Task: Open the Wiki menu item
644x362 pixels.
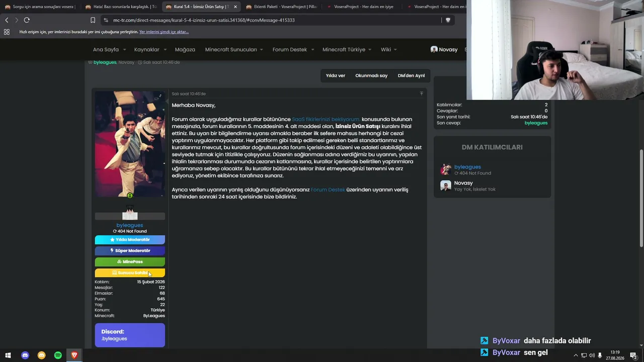Action: 386,50
